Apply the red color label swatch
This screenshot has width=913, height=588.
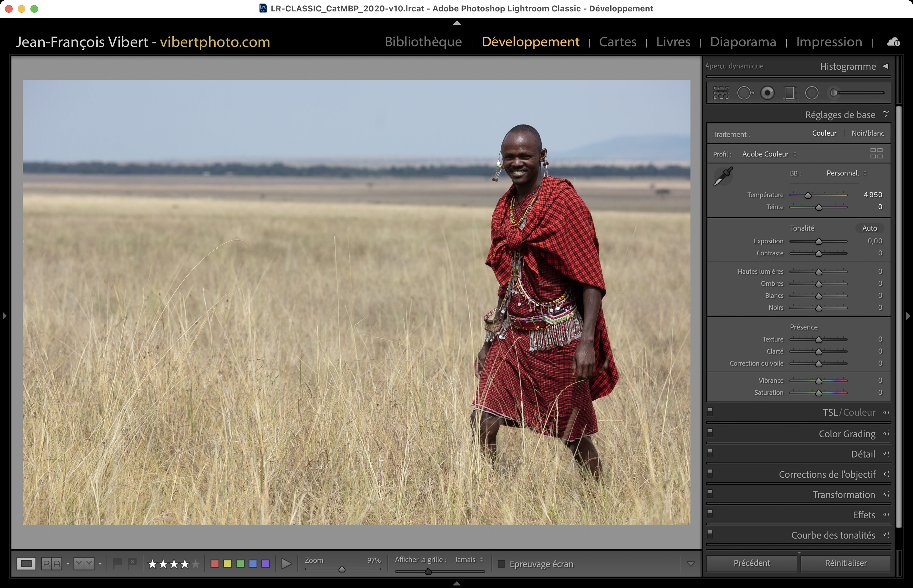215,564
